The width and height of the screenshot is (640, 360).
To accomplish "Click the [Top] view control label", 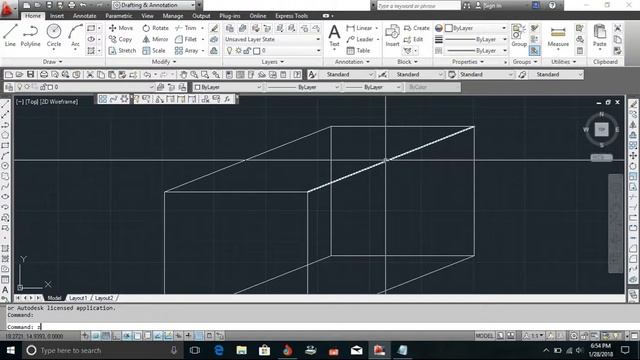I will 32,102.
